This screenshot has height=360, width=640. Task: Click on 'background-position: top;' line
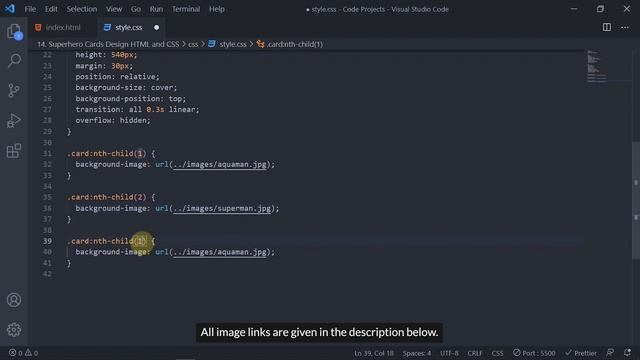click(131, 99)
